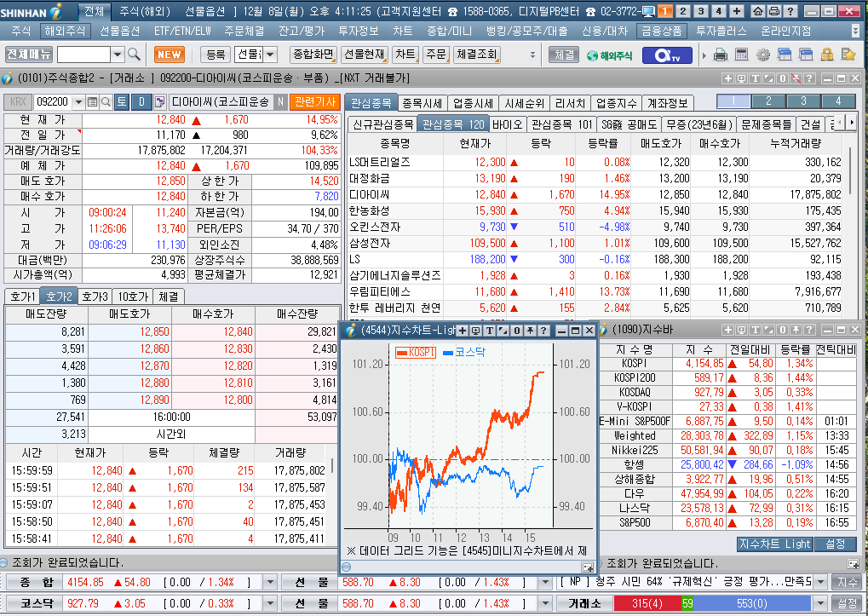Select the 바이오 watchlist tab
Image resolution: width=868 pixels, height=616 pixels.
point(507,124)
